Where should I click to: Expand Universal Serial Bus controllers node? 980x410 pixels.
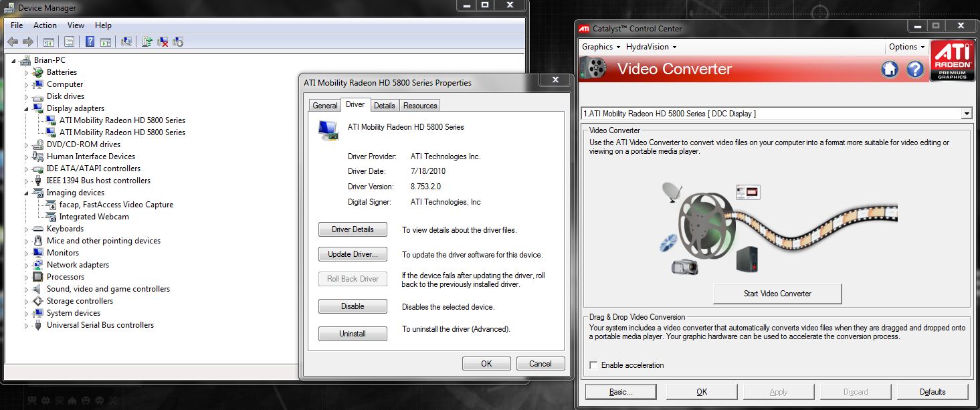coord(27,325)
